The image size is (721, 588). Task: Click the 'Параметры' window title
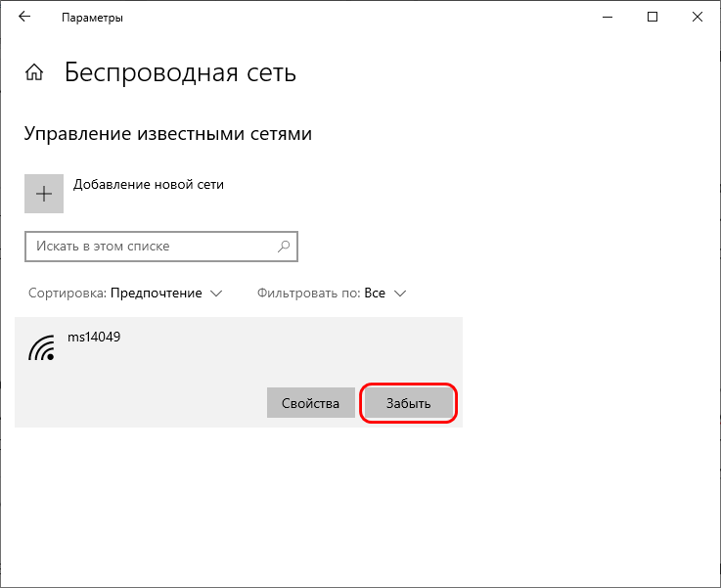[x=92, y=18]
